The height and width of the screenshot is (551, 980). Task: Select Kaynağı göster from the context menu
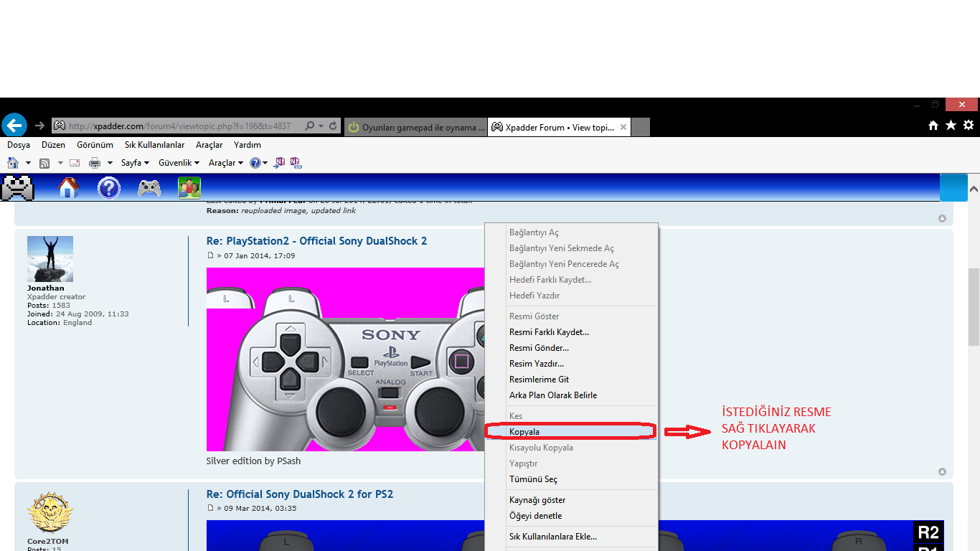click(x=571, y=500)
